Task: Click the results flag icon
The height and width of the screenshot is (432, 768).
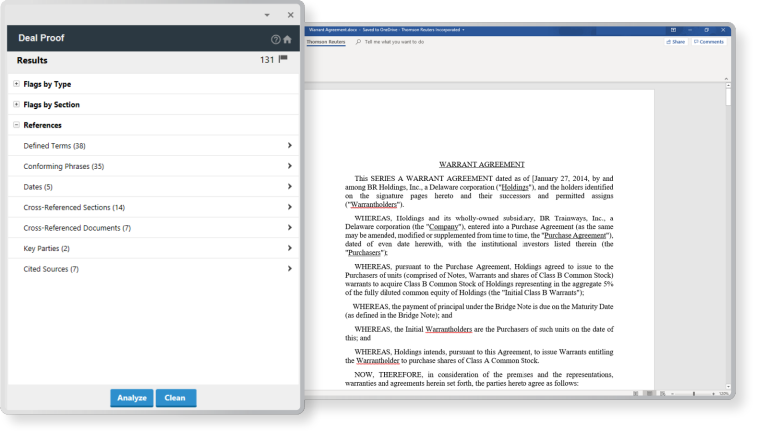Action: point(283,60)
